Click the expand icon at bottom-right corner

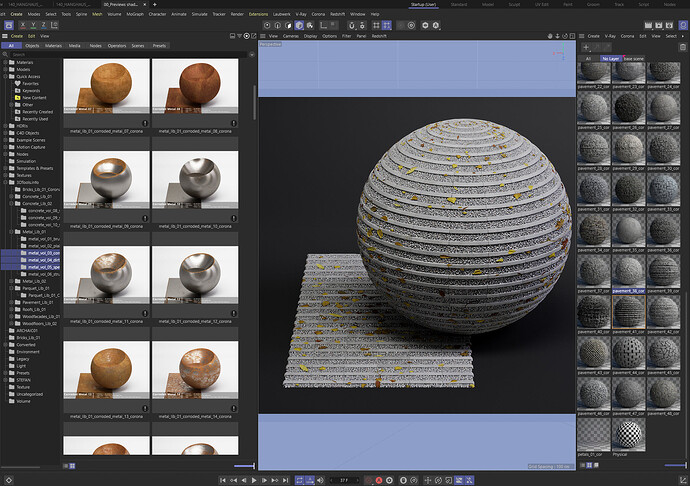point(683,480)
